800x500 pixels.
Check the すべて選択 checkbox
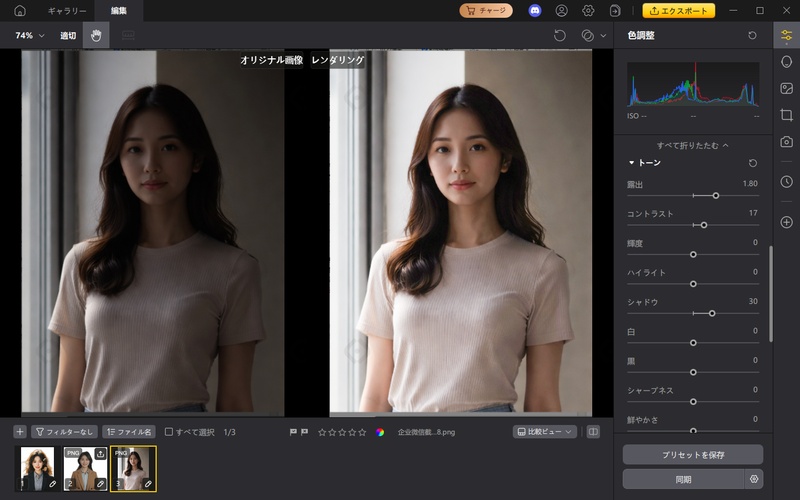169,432
